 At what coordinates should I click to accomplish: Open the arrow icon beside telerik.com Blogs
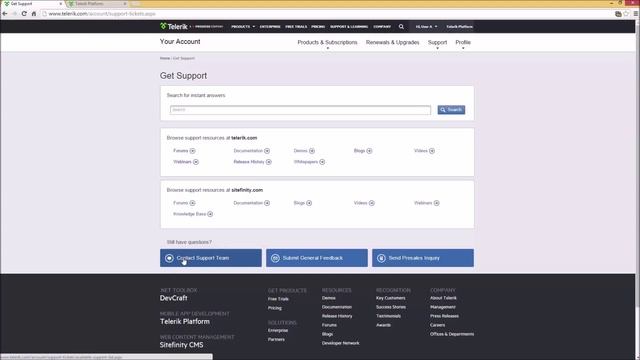pos(369,151)
